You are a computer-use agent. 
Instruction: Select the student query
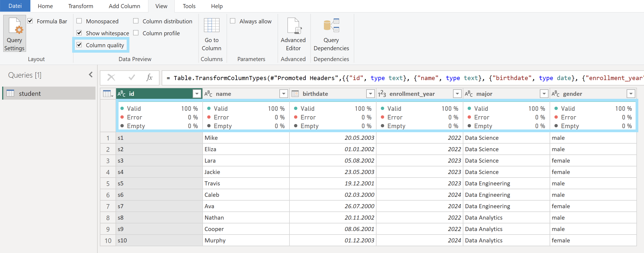[30, 93]
